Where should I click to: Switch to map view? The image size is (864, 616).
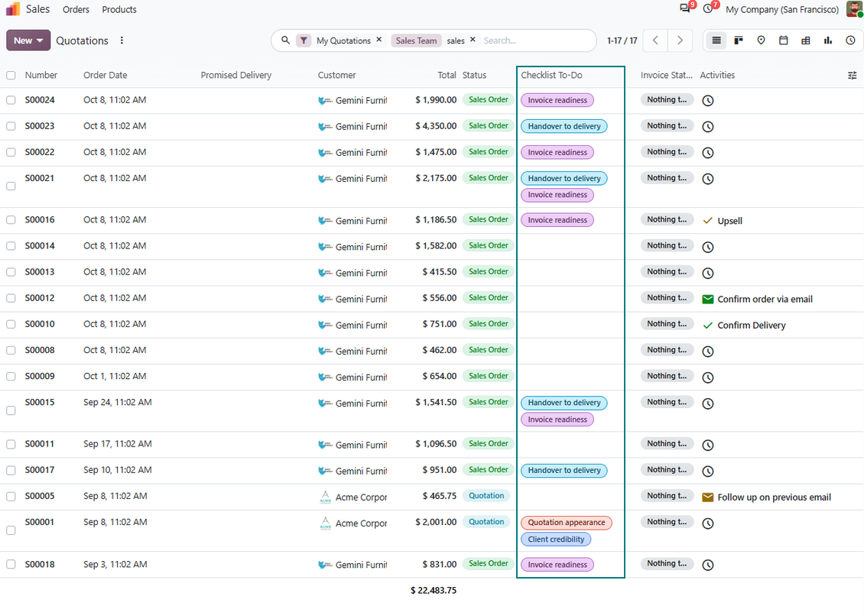pyautogui.click(x=761, y=41)
